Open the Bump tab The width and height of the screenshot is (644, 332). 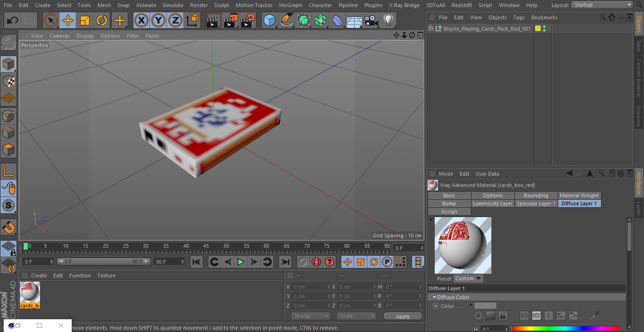click(449, 203)
